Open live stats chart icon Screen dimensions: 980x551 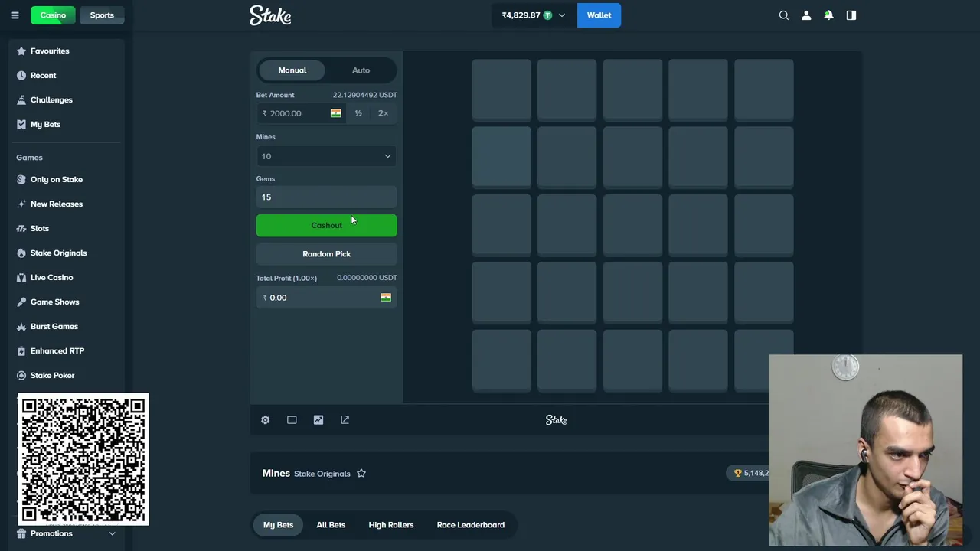(x=318, y=419)
